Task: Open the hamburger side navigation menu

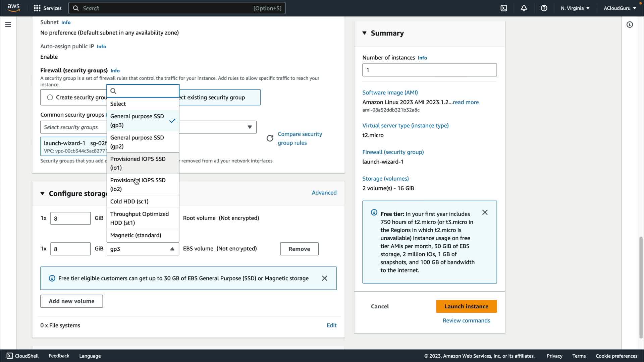Action: [8, 24]
